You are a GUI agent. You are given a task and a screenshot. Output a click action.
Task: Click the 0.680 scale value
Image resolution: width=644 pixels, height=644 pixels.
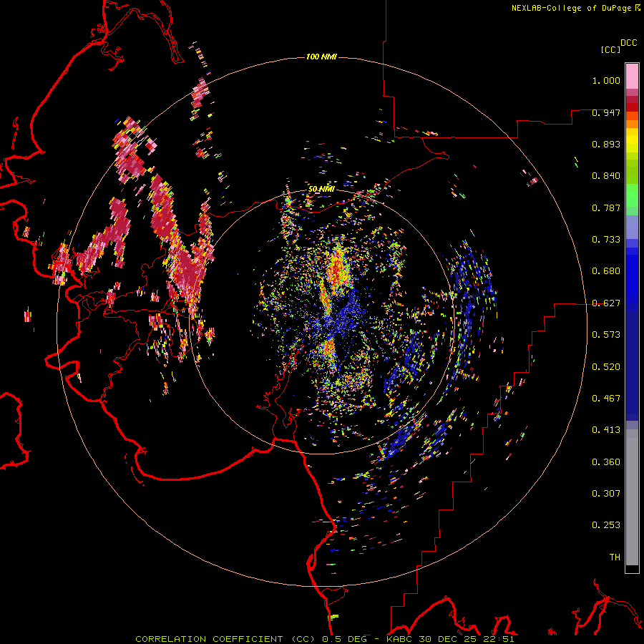606,271
